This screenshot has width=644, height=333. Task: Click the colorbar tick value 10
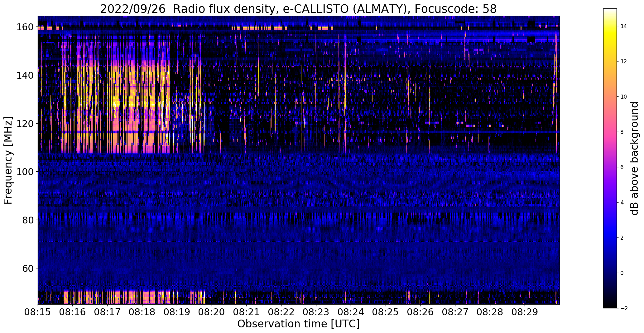[x=624, y=97]
